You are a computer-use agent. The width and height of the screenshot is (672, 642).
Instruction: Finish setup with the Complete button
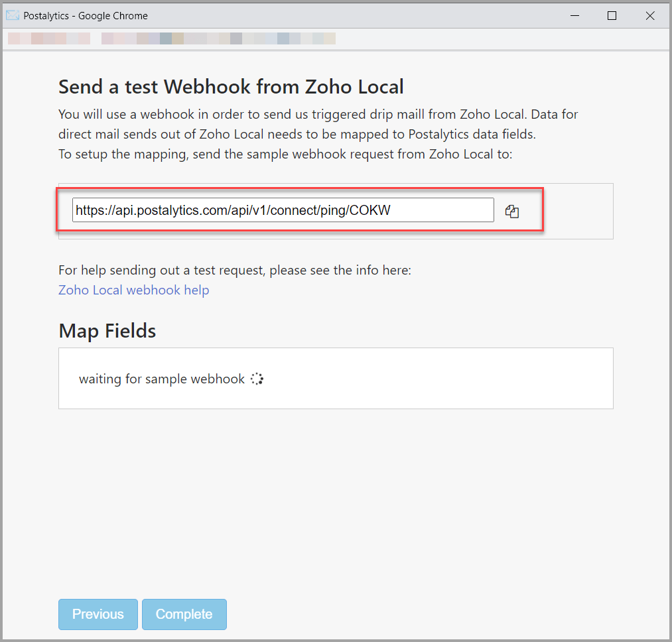click(184, 614)
